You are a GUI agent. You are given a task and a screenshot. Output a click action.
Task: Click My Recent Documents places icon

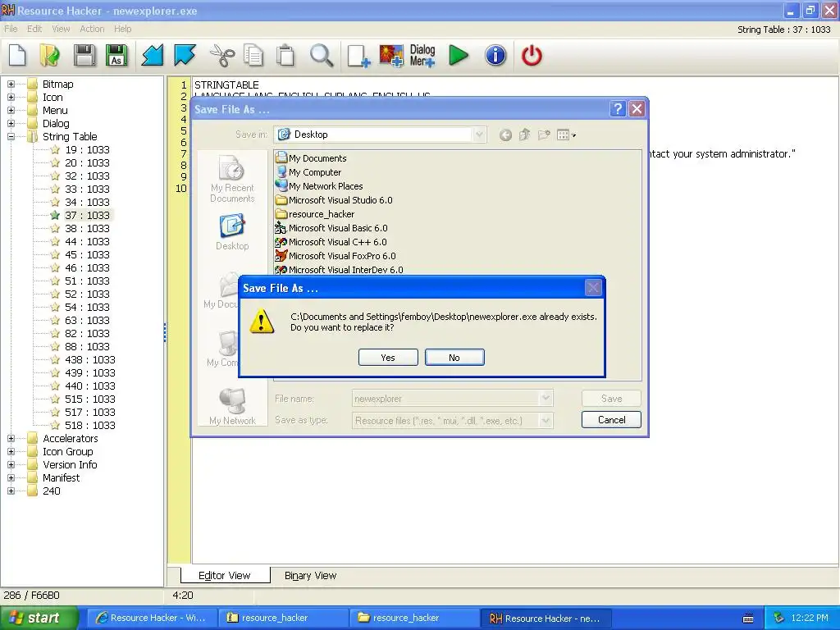click(232, 179)
